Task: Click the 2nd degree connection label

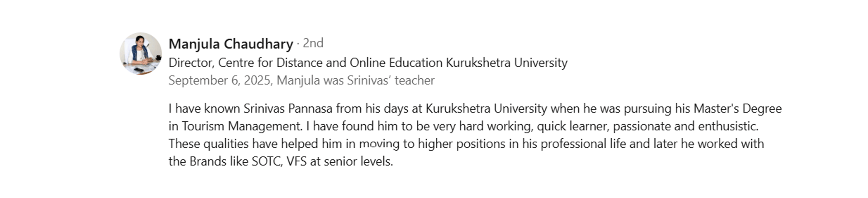Action: click(313, 43)
